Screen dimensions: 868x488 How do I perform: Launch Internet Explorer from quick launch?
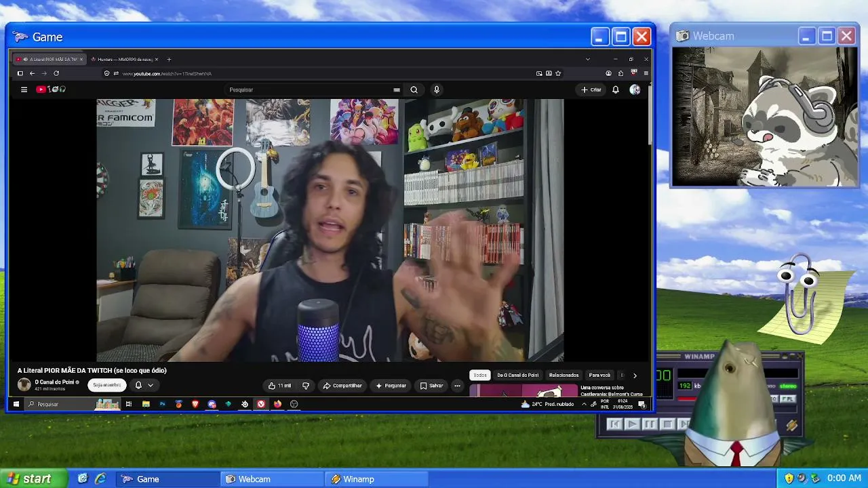point(100,479)
